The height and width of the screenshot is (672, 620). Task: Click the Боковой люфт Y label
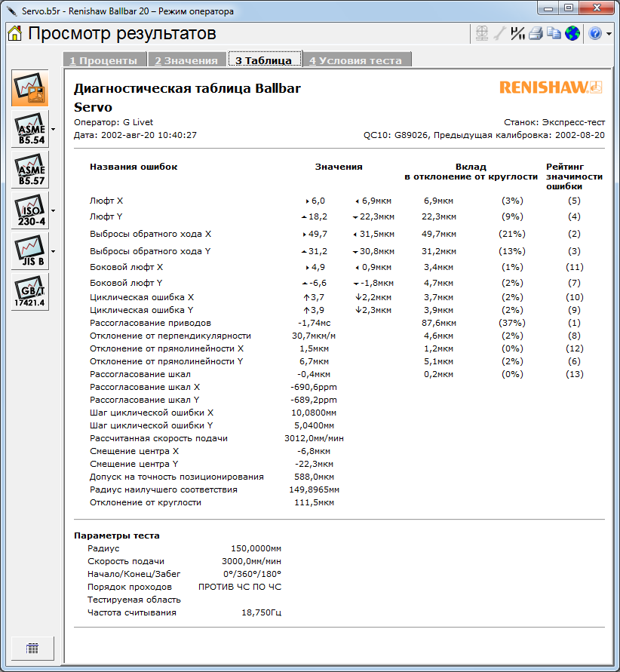tap(126, 283)
